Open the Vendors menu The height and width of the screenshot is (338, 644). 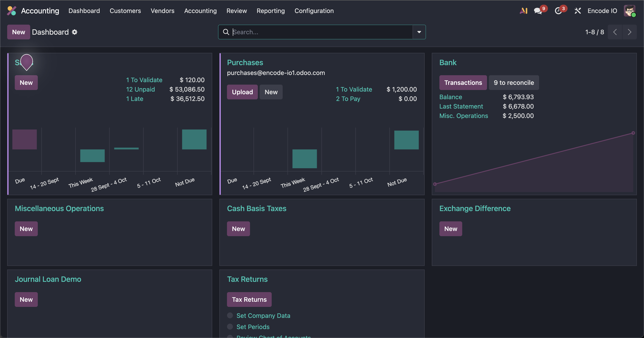click(x=162, y=11)
